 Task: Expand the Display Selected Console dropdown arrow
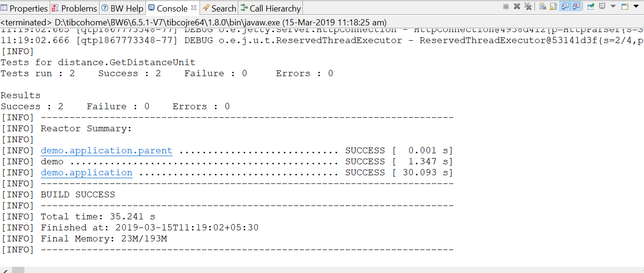(613, 6)
